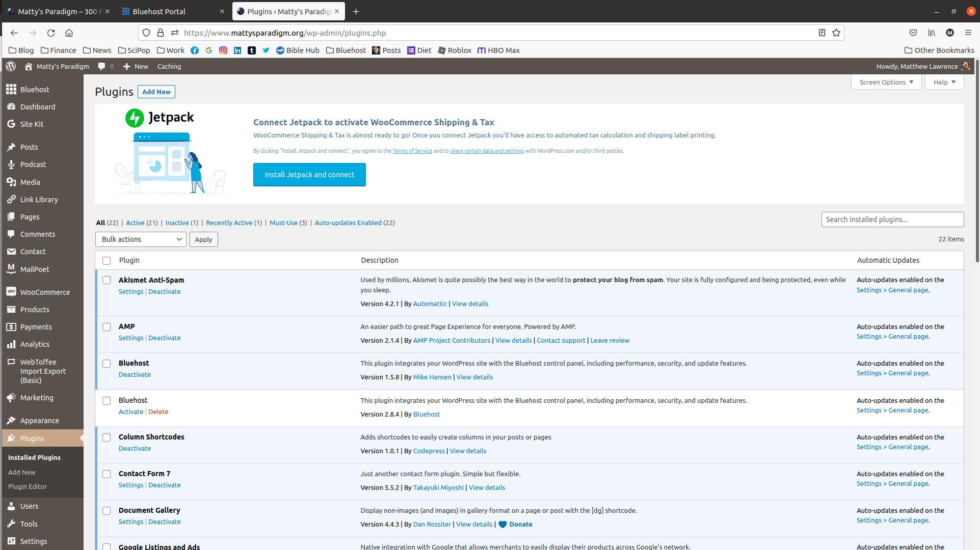Open the Appearance paintbrush icon

click(12, 421)
